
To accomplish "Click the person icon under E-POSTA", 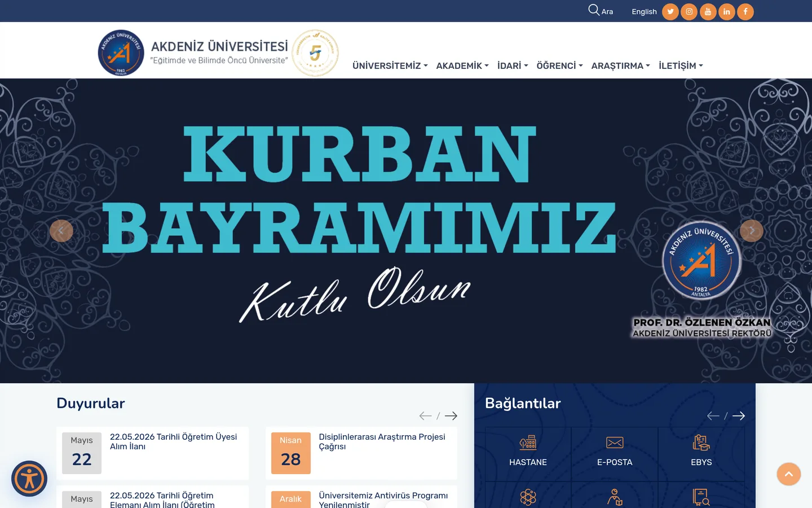I will 615,497.
